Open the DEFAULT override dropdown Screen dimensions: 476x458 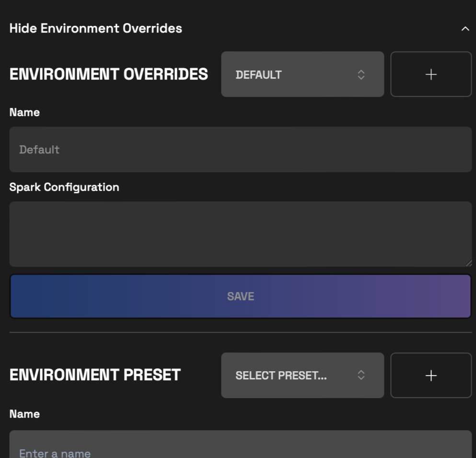(x=302, y=74)
